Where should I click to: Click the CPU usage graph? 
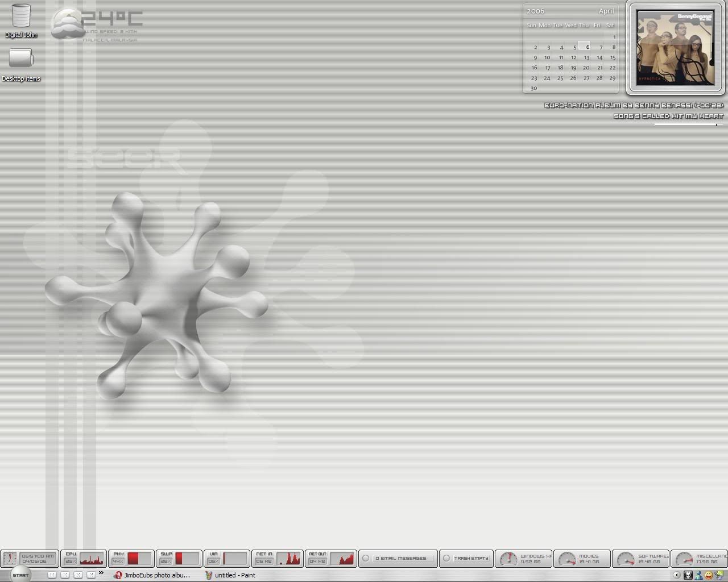click(92, 559)
